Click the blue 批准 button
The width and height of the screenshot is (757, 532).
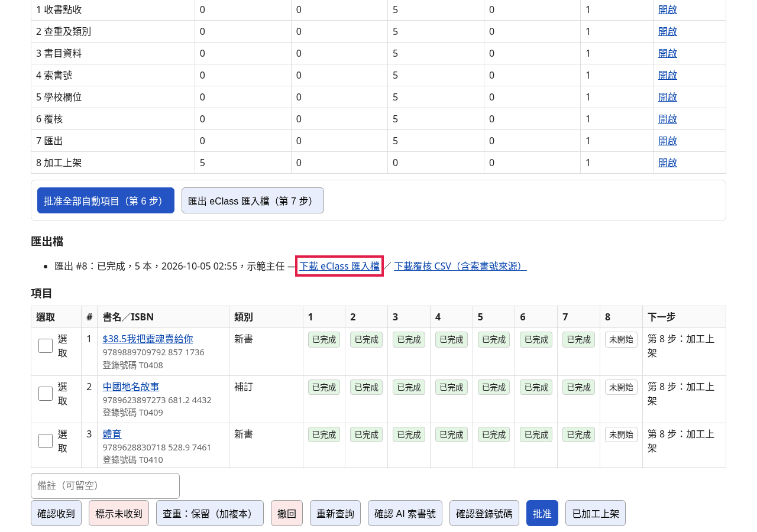(x=542, y=513)
